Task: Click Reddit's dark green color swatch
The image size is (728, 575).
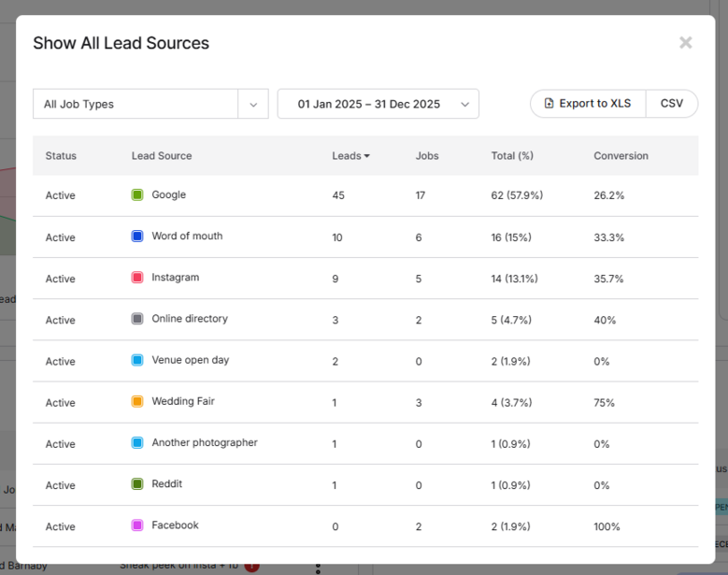Action: pyautogui.click(x=137, y=484)
